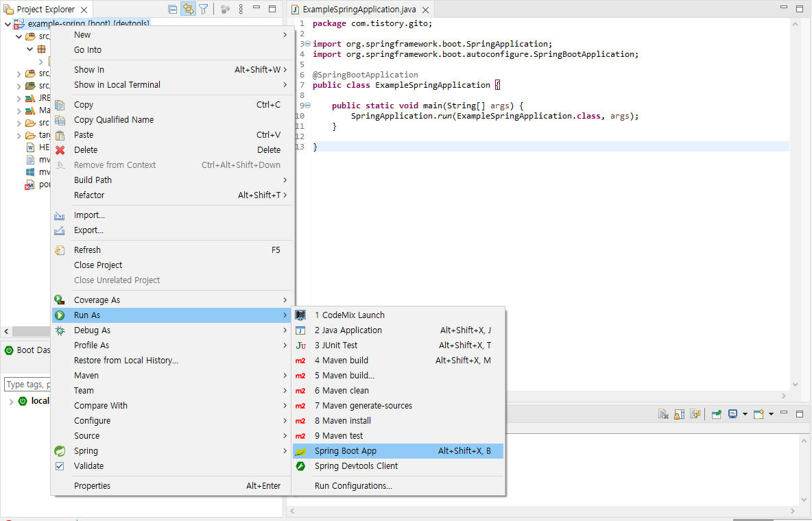Expand target folder tree node
This screenshot has height=521, width=812.
19,136
